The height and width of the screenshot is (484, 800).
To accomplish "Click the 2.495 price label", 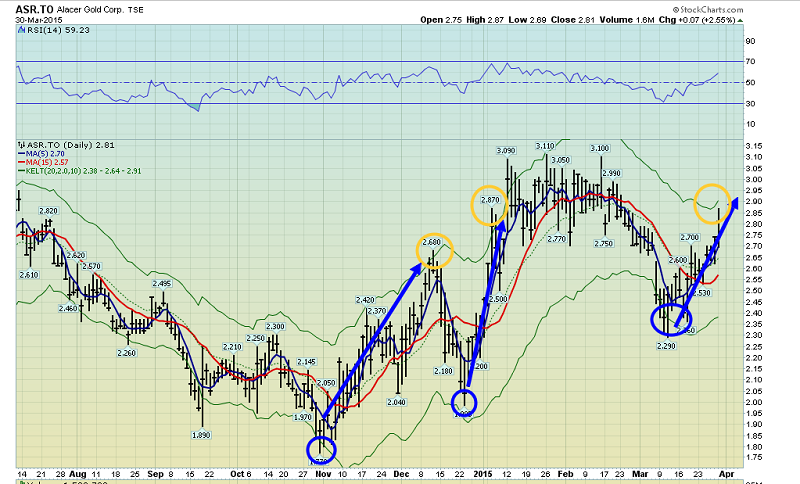I will 162,284.
